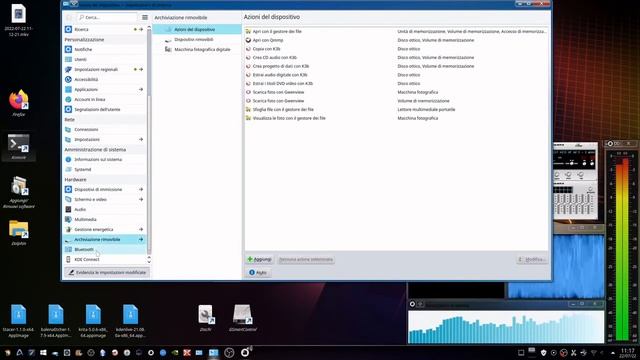The width and height of the screenshot is (640, 360).
Task: Open Dispositivi di immissione settings
Action: (x=104, y=189)
